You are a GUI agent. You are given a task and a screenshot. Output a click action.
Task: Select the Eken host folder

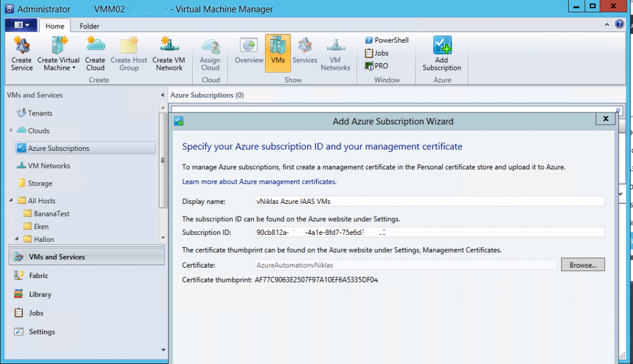(x=41, y=226)
